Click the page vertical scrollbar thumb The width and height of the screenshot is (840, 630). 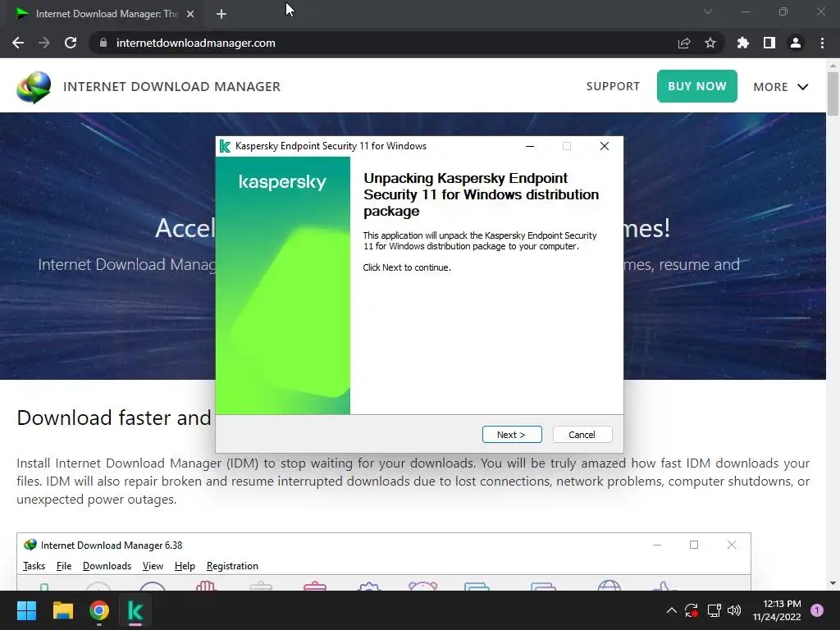point(833,94)
